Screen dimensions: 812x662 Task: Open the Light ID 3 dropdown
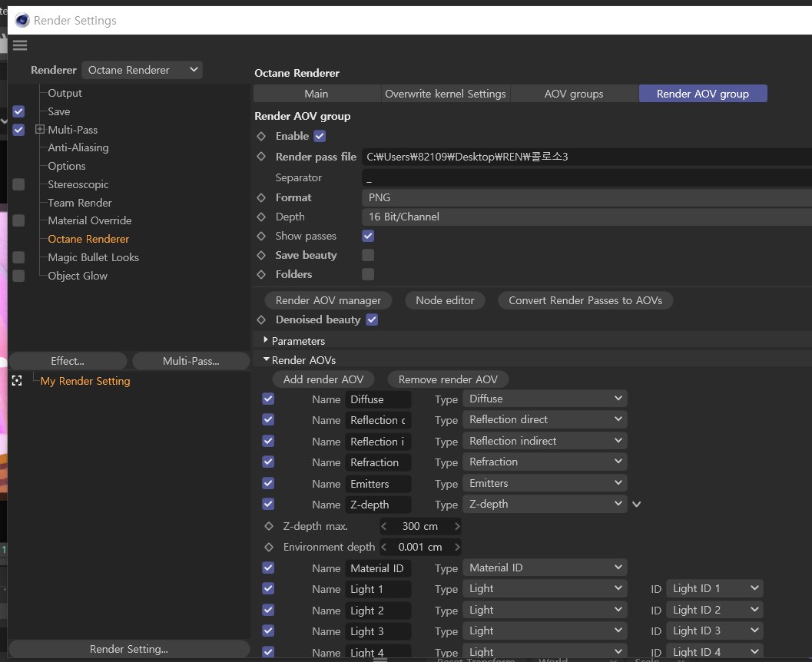click(714, 631)
